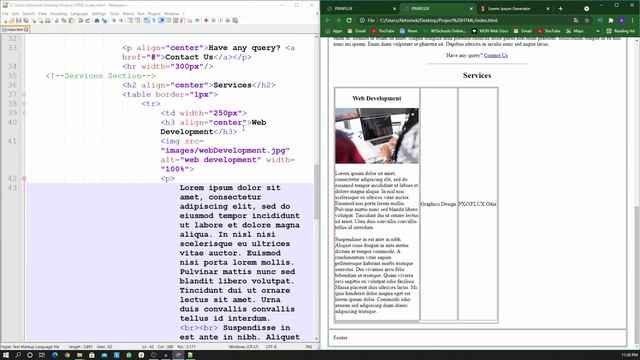Click the Footer text on the webpage

340,338
